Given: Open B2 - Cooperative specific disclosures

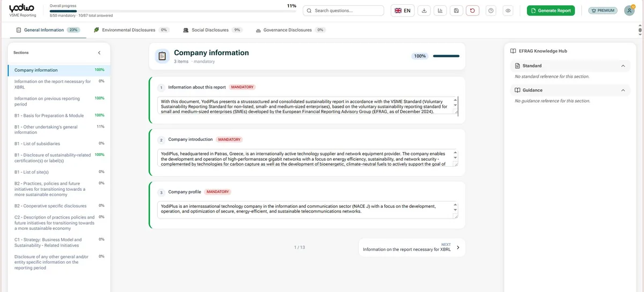Looking at the screenshot, I should coord(59,206).
